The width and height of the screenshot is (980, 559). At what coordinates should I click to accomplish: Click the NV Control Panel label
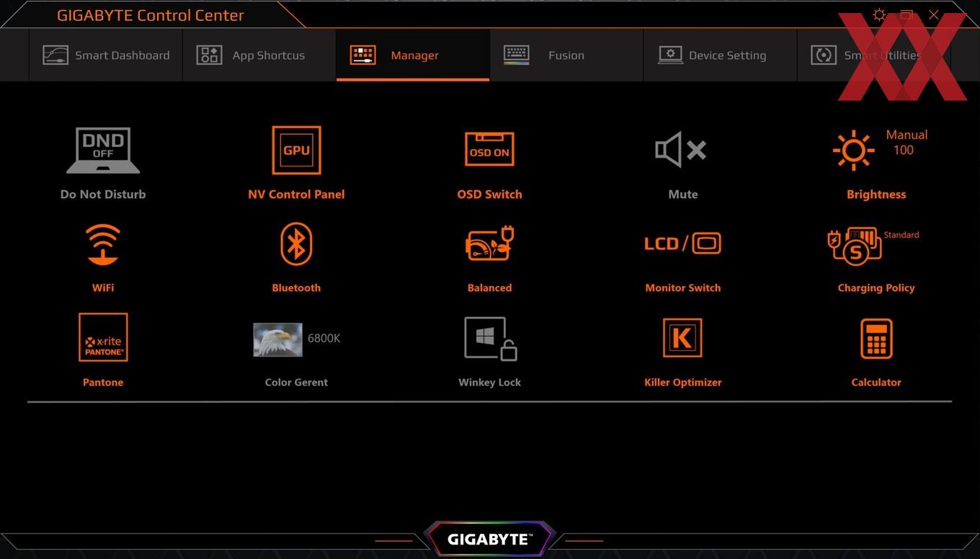pyautogui.click(x=296, y=194)
